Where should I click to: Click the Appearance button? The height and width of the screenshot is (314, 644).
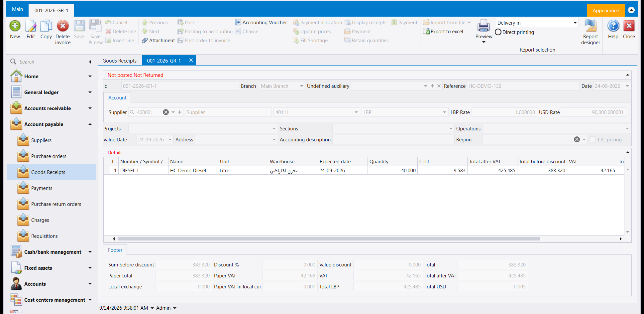tap(605, 10)
